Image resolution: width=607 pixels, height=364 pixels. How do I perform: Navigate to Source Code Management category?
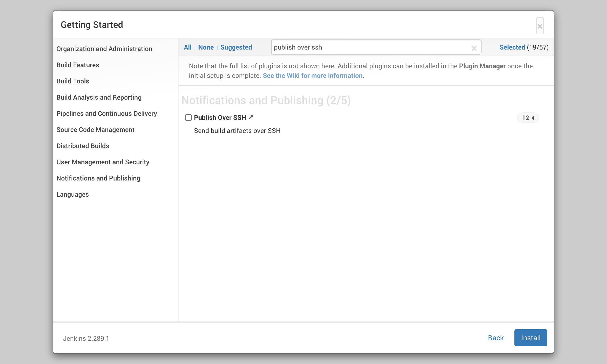point(95,130)
